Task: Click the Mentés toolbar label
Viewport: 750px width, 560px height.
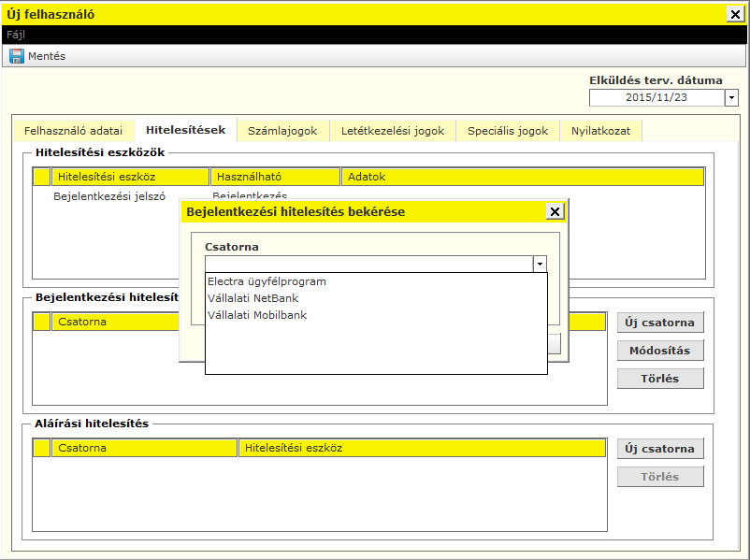Action: click(x=47, y=56)
